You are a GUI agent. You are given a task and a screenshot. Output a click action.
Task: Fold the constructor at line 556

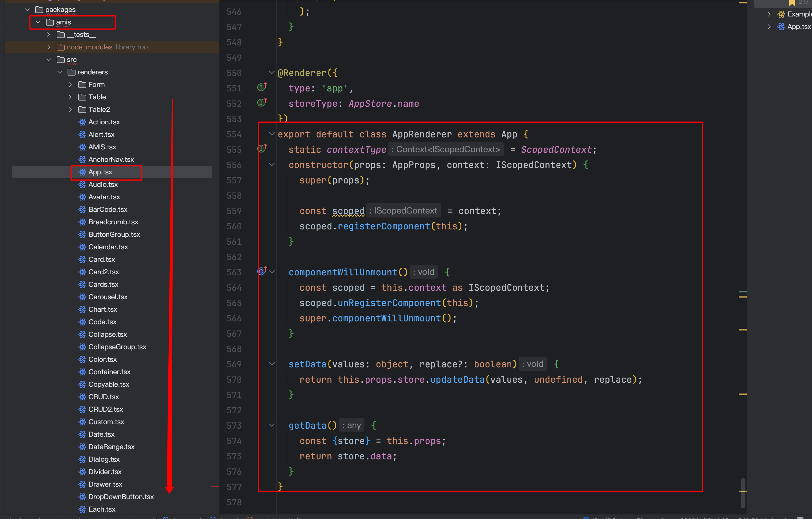pos(271,165)
